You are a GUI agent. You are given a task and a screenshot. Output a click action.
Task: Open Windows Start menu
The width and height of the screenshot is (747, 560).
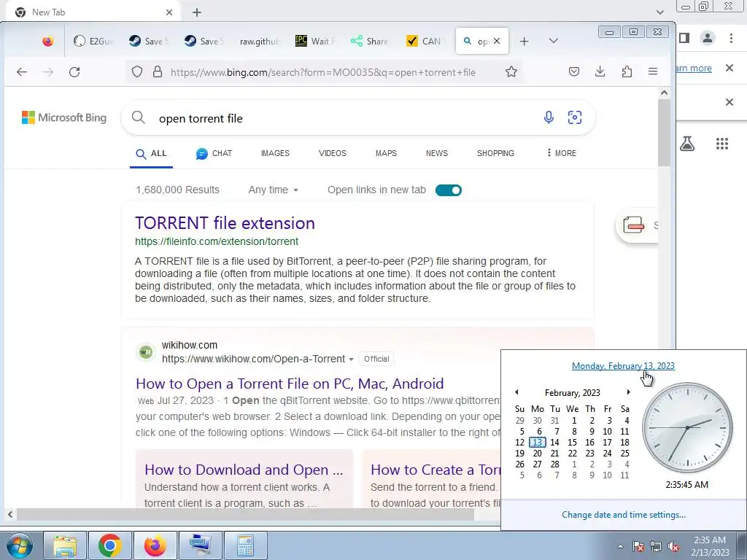20,545
